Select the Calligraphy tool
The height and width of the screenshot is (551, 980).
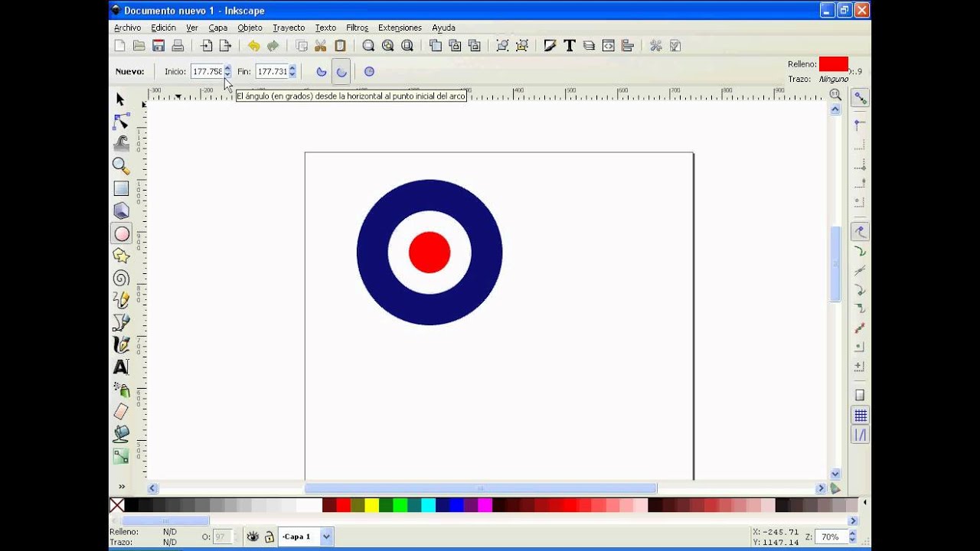click(x=121, y=344)
